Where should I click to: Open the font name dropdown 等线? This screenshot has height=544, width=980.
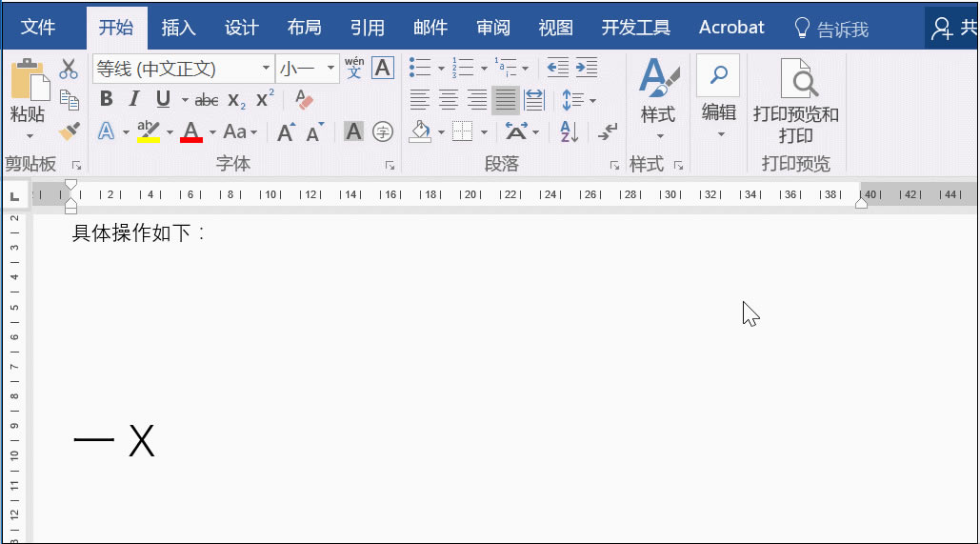[266, 69]
